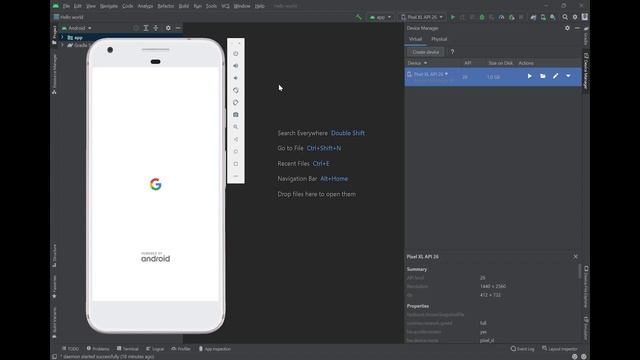The image size is (640, 360).
Task: Open the Structure side tab
Action: (x=54, y=256)
